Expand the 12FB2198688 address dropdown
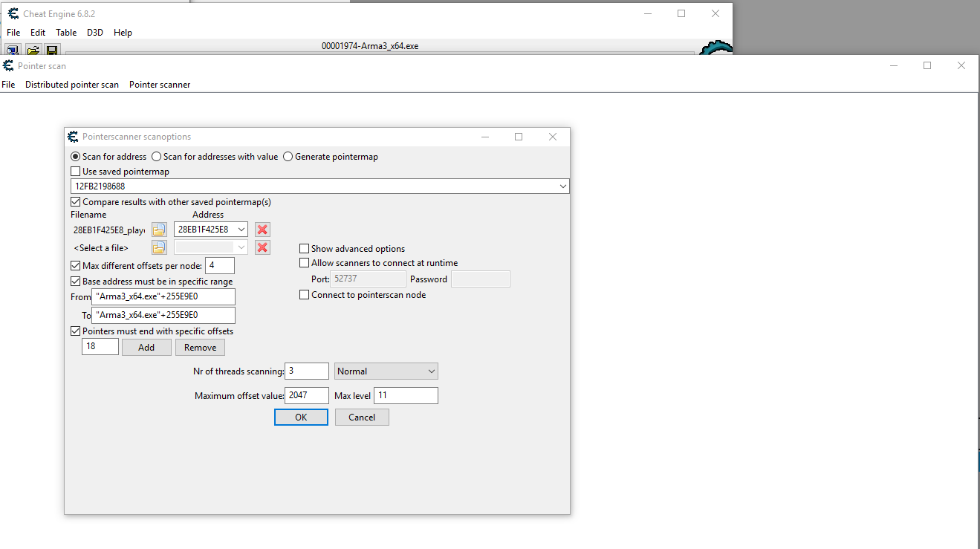This screenshot has height=549, width=980. 562,186
